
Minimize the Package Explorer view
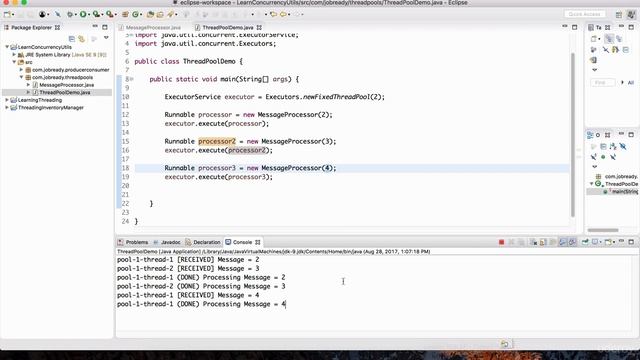pos(95,27)
